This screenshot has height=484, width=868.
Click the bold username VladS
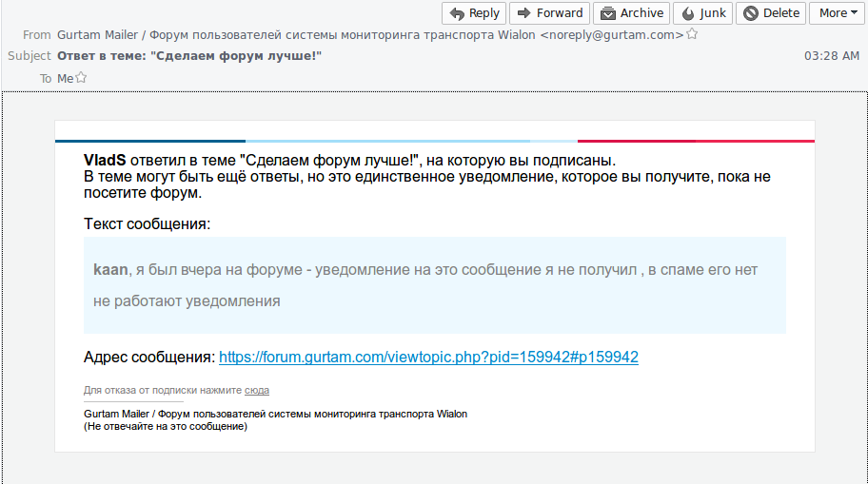(105, 161)
